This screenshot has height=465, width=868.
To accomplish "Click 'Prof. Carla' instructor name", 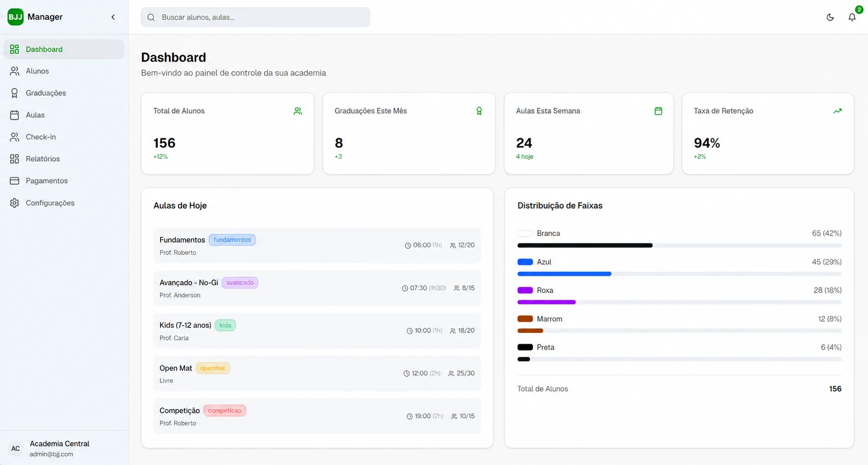I will pyautogui.click(x=174, y=338).
